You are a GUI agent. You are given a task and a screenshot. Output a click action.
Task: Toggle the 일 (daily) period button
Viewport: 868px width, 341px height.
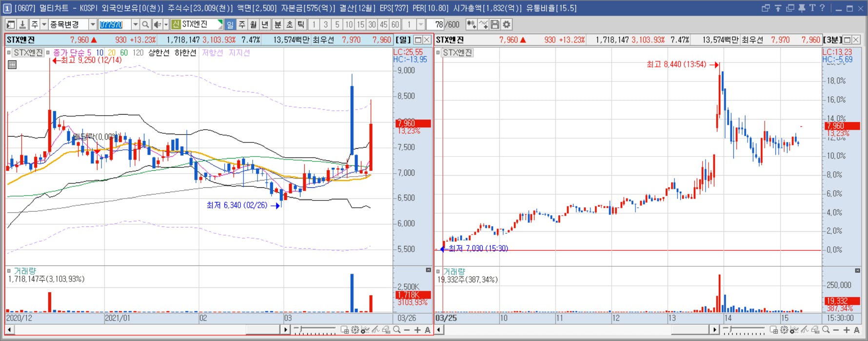[x=230, y=24]
